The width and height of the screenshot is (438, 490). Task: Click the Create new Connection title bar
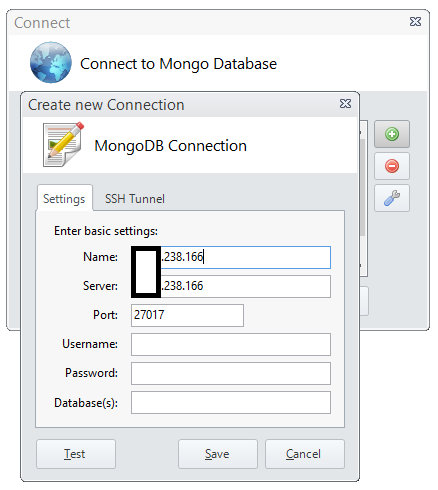coord(180,105)
